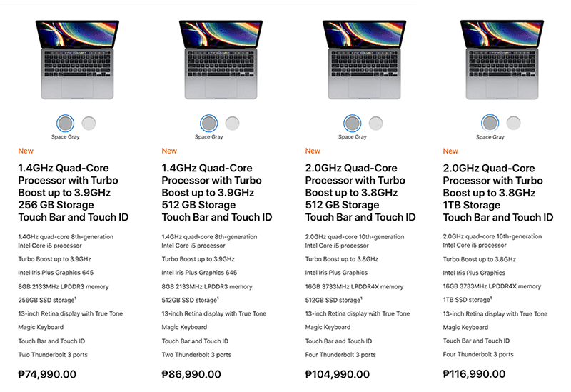Click the 256 GB MacBook Pro image
Viewport: 571px width, 392px height.
coord(77,59)
